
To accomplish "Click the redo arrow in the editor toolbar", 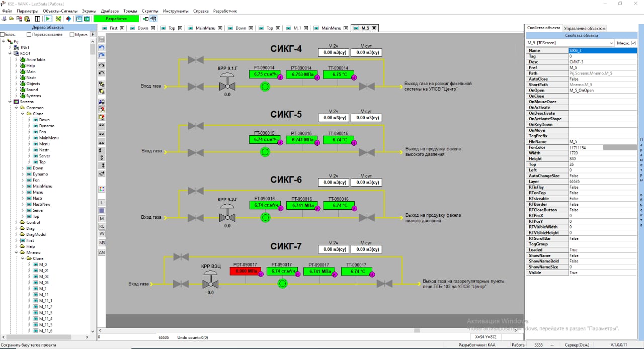I will pyautogui.click(x=102, y=55).
